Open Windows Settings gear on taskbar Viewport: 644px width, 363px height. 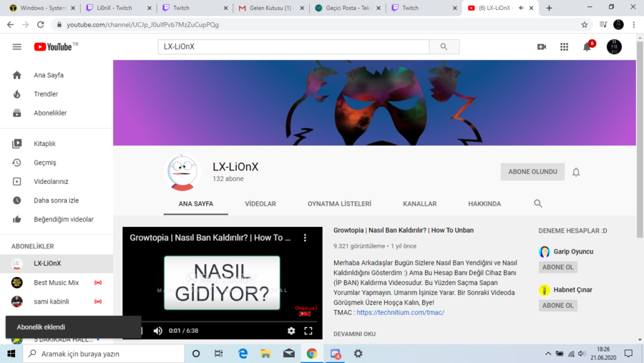pyautogui.click(x=358, y=354)
